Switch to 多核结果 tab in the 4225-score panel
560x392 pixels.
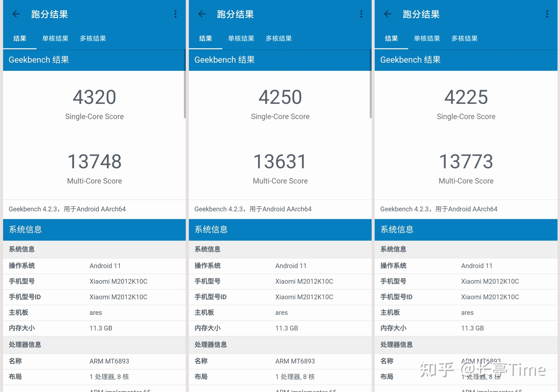[x=465, y=38]
